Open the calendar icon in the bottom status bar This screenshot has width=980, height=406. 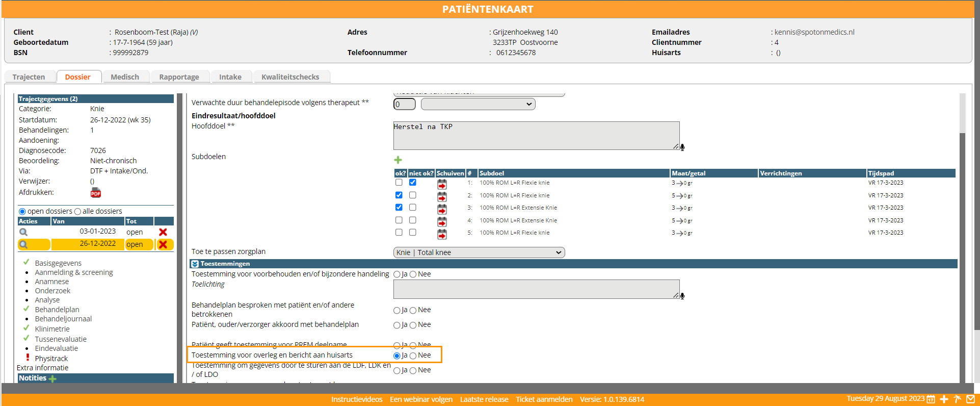(931, 399)
